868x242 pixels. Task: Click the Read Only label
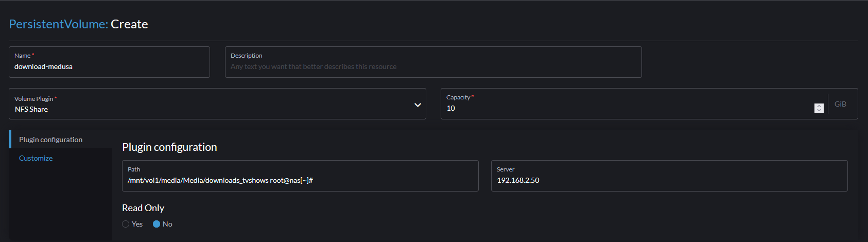[x=143, y=208]
